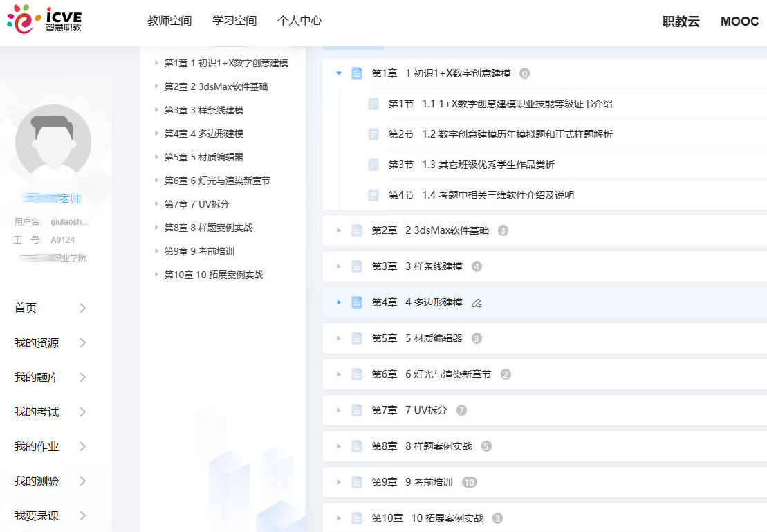
Task: Click the document icon for 第2节 1.2 row
Action: click(x=373, y=134)
